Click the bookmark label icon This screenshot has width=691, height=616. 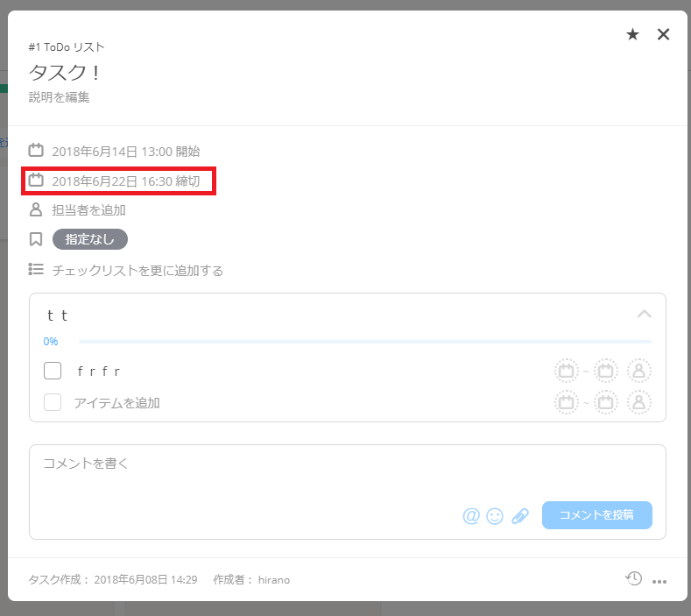36,239
